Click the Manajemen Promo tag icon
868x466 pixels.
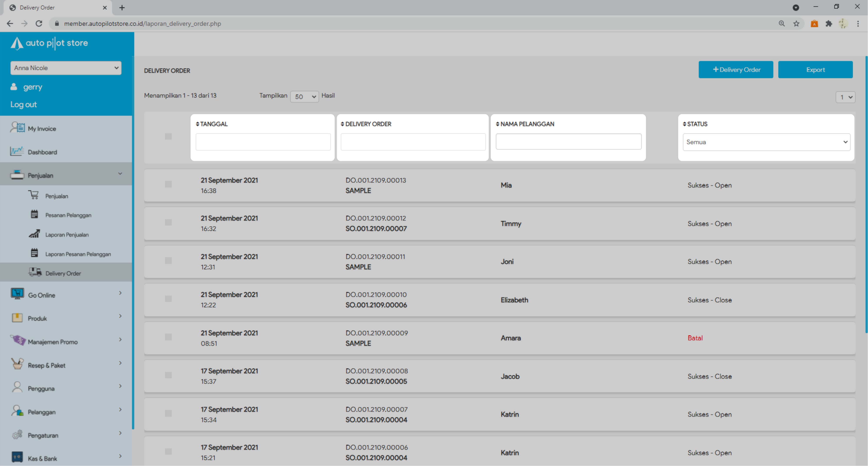(18, 340)
